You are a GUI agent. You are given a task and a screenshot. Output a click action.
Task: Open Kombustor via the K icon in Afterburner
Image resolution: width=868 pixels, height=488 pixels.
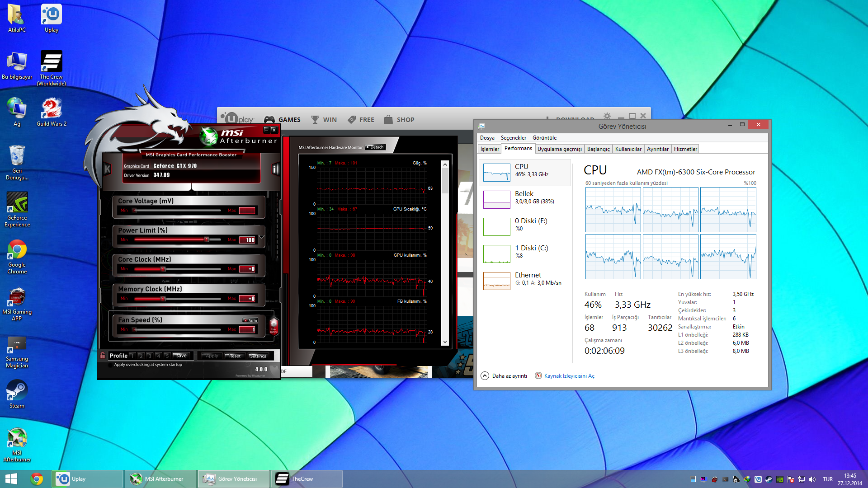pos(108,169)
